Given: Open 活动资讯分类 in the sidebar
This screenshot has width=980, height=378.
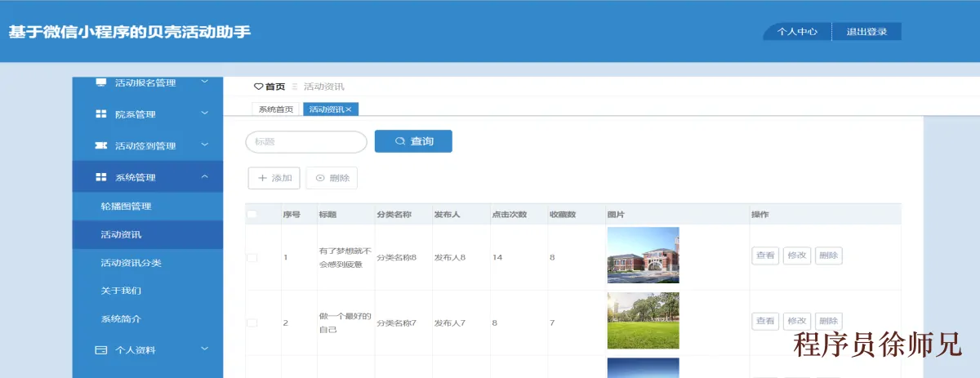Looking at the screenshot, I should [x=148, y=263].
